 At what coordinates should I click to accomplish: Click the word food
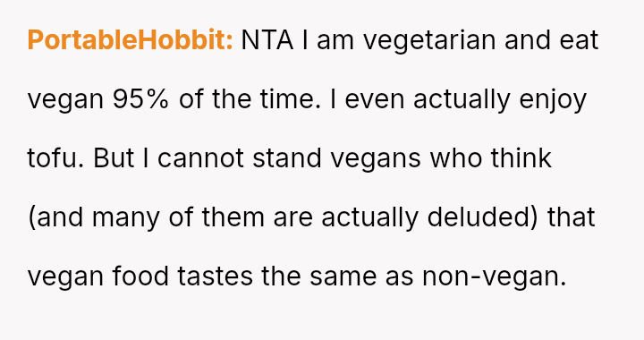click(140, 276)
